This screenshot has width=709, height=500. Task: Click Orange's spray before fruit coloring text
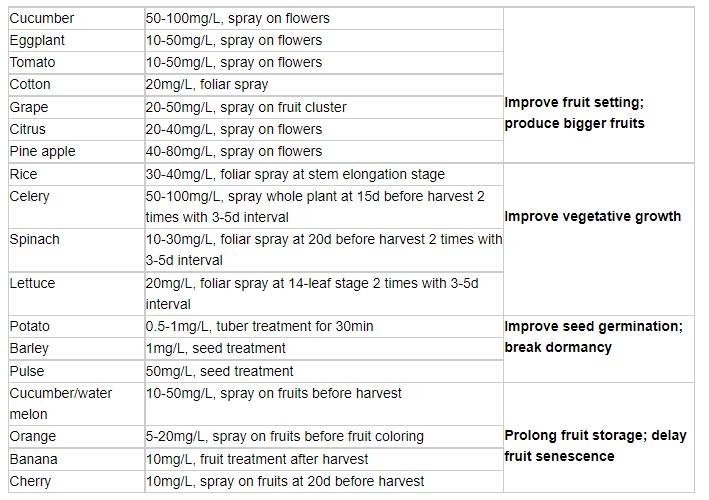[285, 436]
